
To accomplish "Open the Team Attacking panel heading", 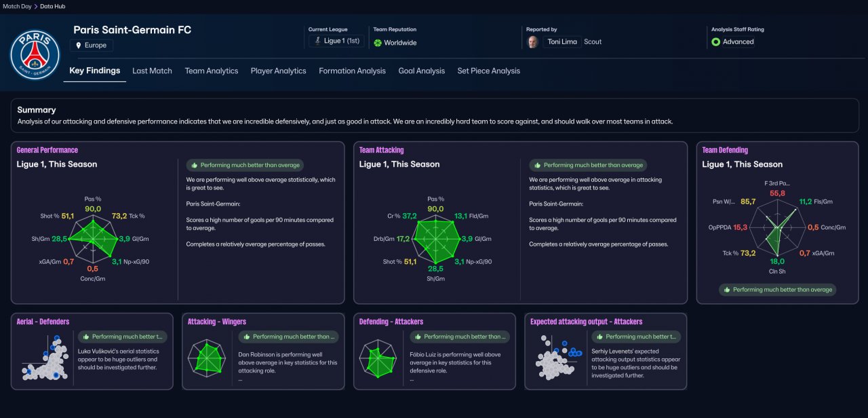I will 382,150.
